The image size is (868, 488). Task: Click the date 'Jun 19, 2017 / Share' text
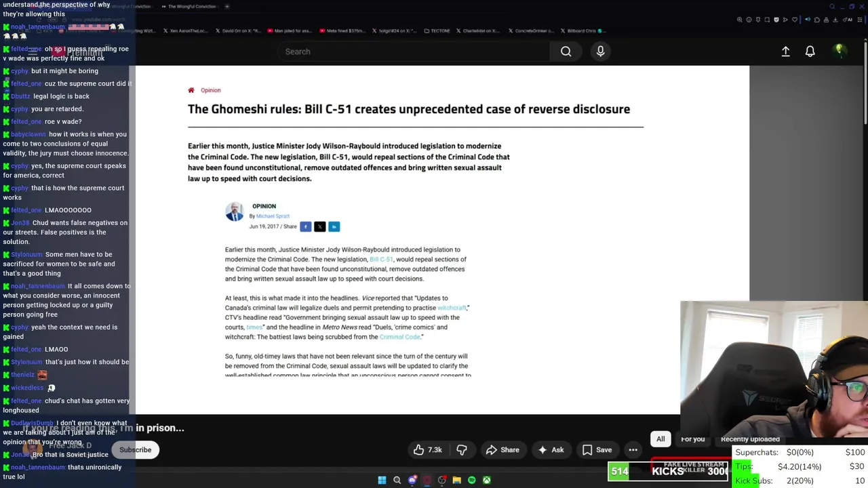pyautogui.click(x=273, y=226)
